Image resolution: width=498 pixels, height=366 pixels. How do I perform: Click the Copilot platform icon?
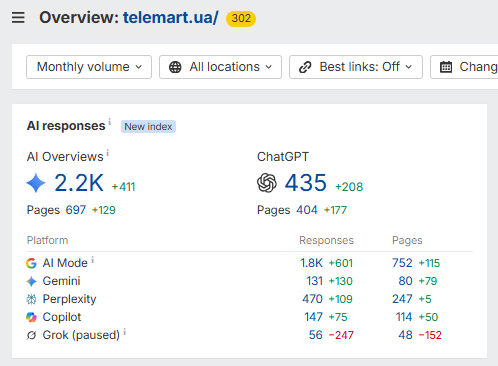31,317
